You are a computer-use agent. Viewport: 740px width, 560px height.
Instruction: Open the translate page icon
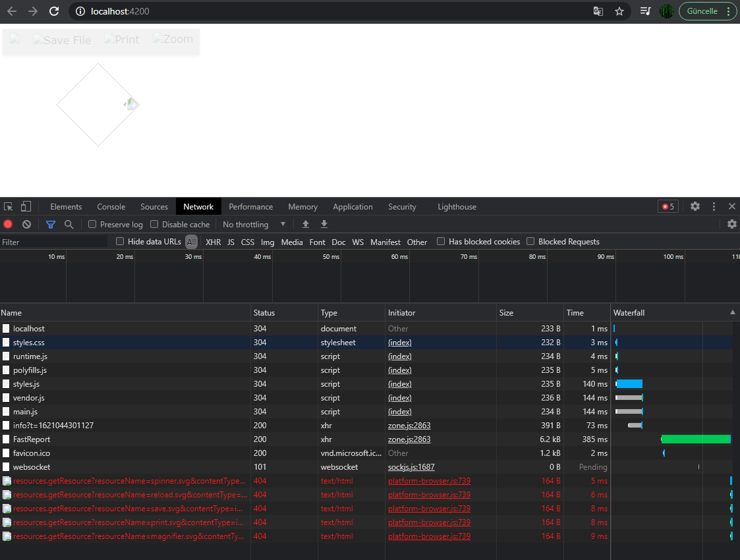(x=598, y=11)
